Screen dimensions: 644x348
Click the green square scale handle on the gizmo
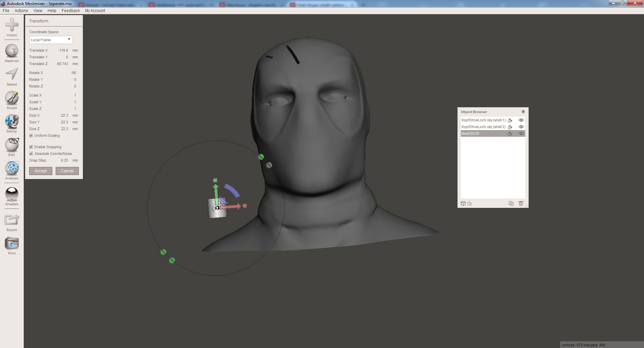[x=215, y=180]
